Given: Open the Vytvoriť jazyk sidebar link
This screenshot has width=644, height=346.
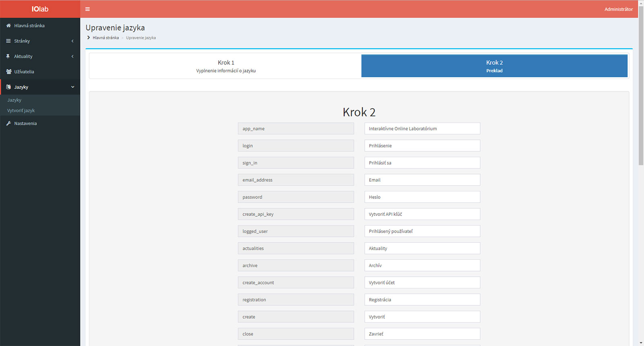Looking at the screenshot, I should (x=21, y=110).
